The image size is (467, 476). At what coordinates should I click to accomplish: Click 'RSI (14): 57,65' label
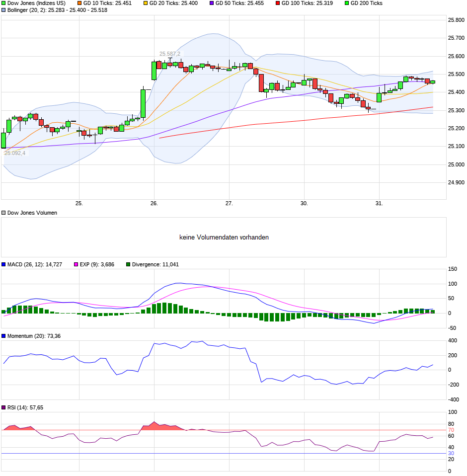point(25,408)
